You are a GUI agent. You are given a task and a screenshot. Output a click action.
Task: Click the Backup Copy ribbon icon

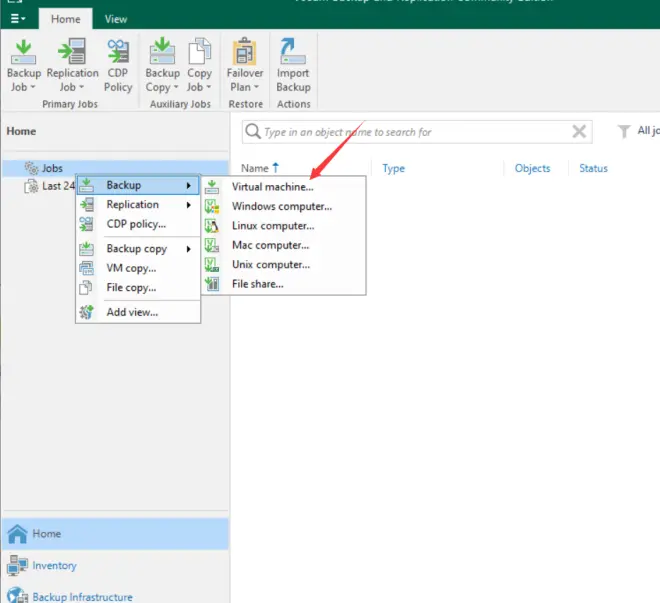tap(162, 51)
